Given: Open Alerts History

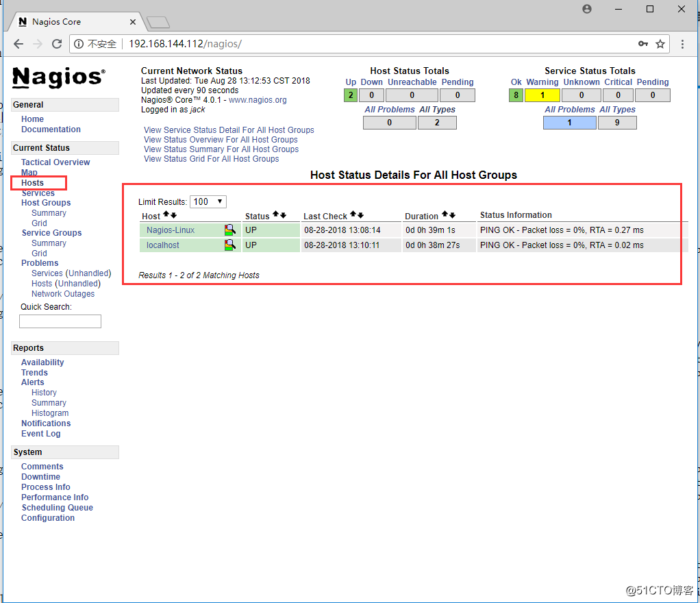Looking at the screenshot, I should (45, 393).
